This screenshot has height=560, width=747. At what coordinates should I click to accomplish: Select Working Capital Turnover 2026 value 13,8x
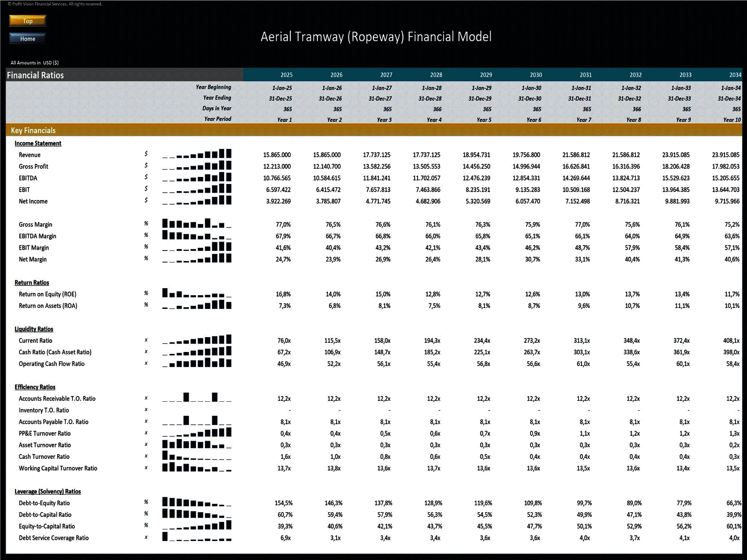click(x=334, y=469)
